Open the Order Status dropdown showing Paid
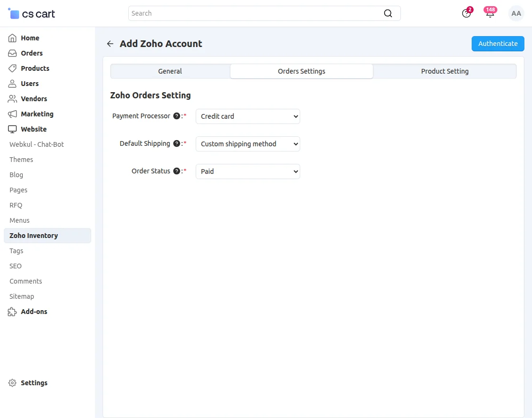 (247, 171)
